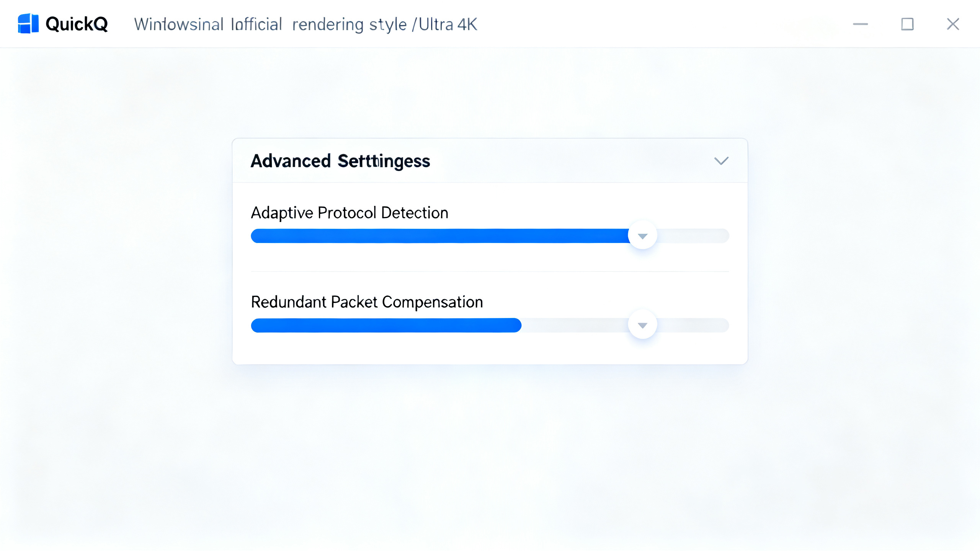
Task: Click the Redundant Packet Compensation slider knob
Action: (642, 325)
